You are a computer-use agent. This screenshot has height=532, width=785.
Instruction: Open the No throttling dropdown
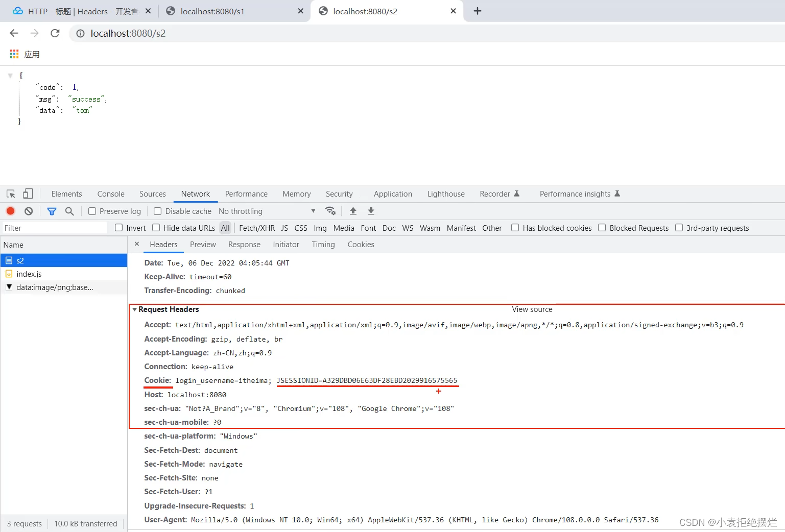267,211
